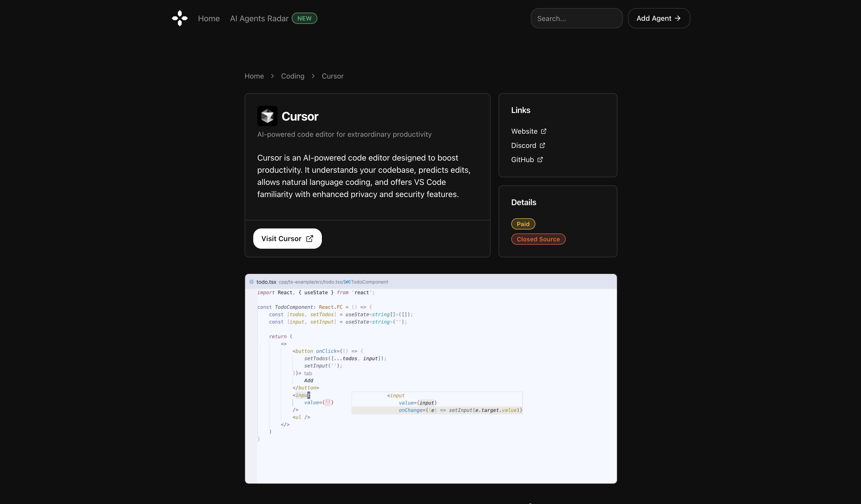Click the site logo icon
861x504 pixels.
(180, 18)
